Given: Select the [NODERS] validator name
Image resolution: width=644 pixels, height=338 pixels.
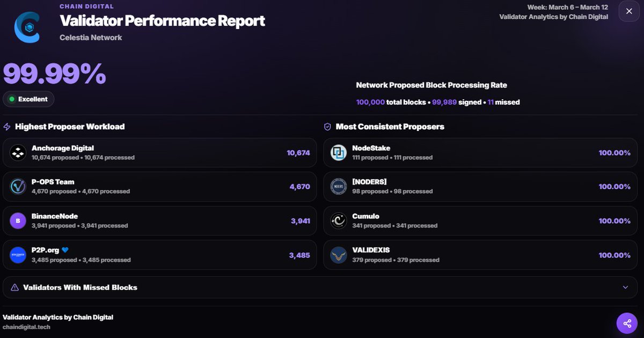Looking at the screenshot, I should (x=369, y=182).
